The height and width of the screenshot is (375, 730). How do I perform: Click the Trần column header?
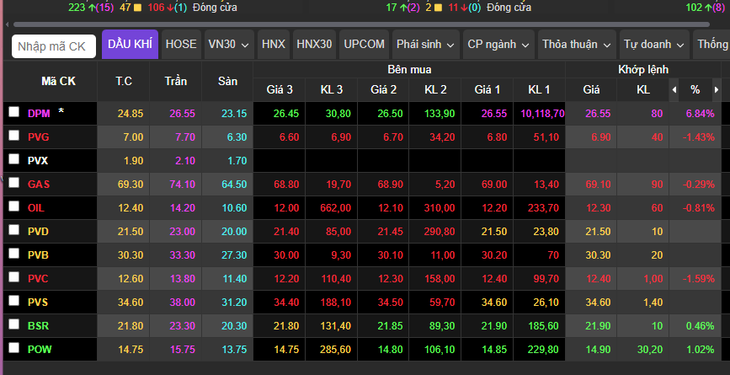[x=176, y=81]
